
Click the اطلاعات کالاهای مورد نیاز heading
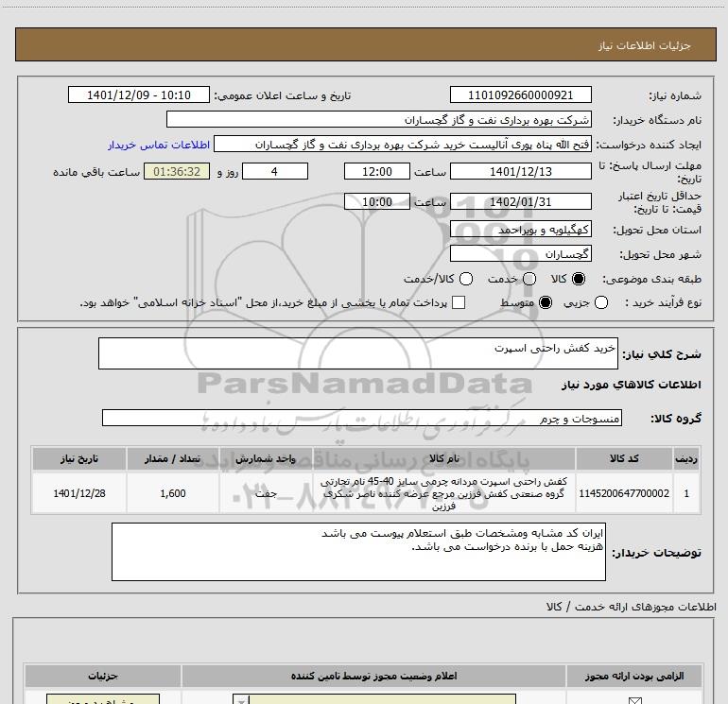[x=632, y=385]
